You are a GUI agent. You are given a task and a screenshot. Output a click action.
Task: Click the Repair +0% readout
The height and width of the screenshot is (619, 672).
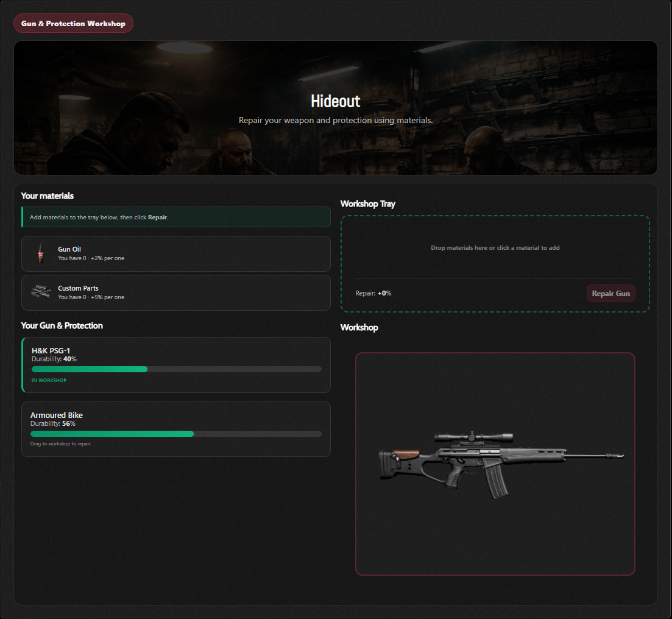pos(373,293)
